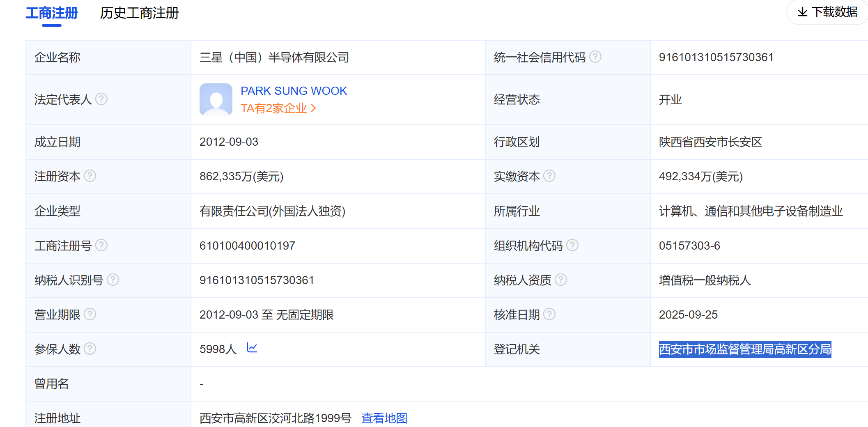Click paid-in capital 492,334万(美元)
Viewport: 868px width, 427px height.
coord(701,177)
